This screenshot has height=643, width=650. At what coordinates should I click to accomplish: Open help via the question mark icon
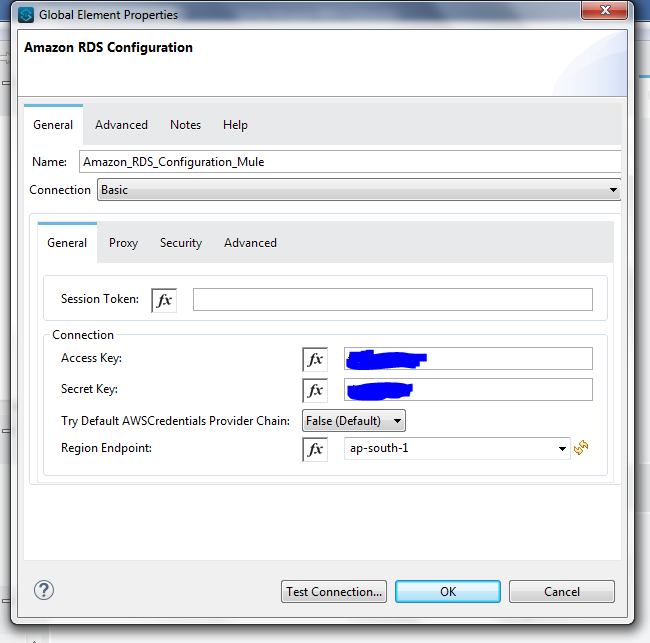click(44, 590)
